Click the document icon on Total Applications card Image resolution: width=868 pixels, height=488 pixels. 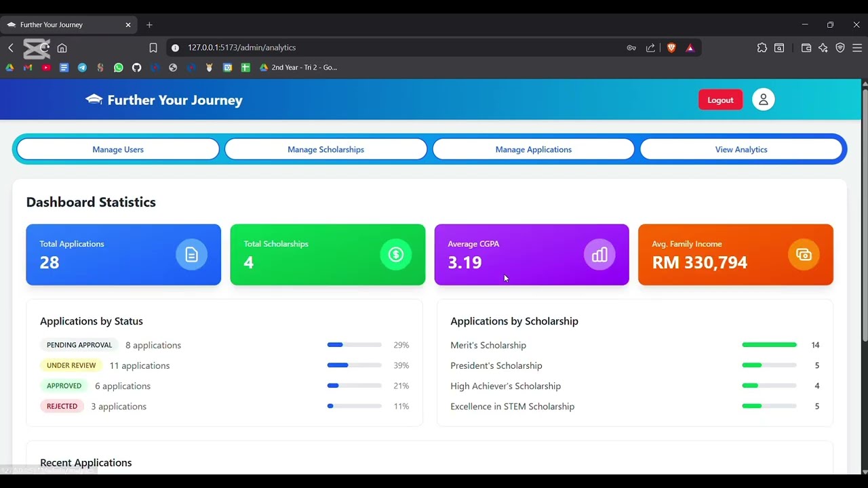[191, 255]
